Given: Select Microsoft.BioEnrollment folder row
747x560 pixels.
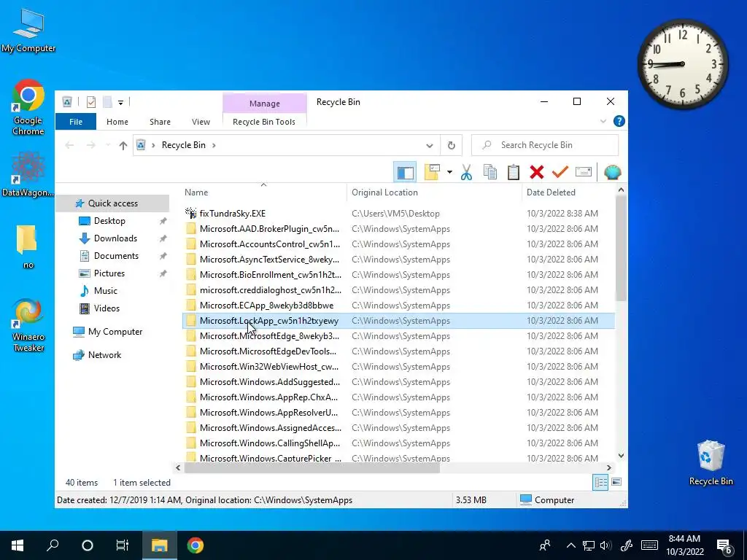Looking at the screenshot, I should click(x=398, y=275).
